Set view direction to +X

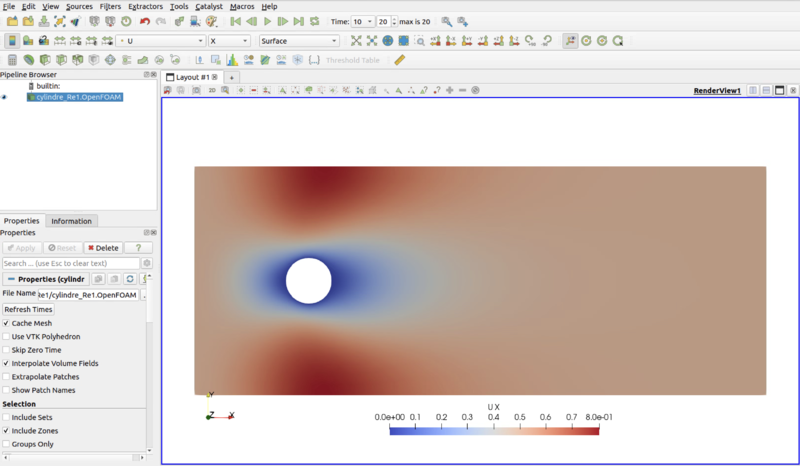pyautogui.click(x=435, y=41)
